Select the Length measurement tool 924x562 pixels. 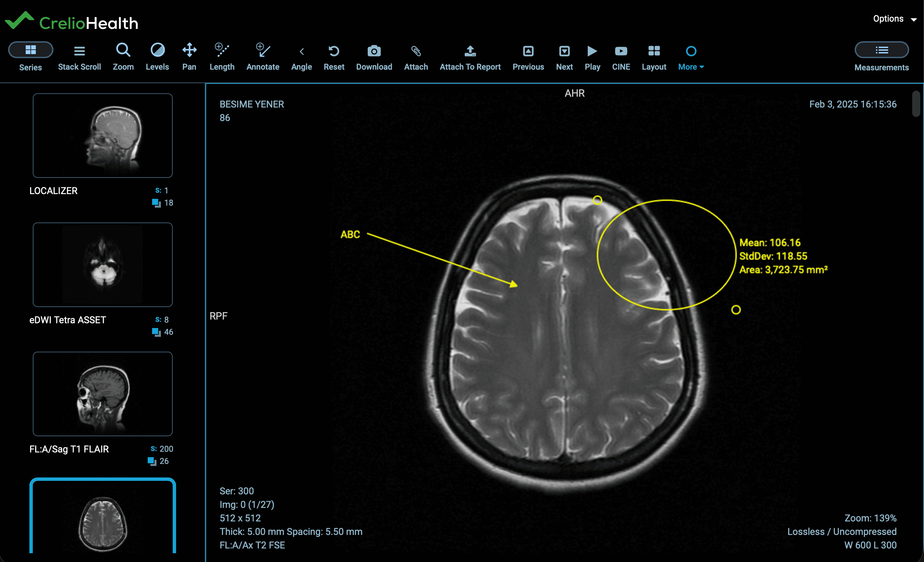click(222, 57)
